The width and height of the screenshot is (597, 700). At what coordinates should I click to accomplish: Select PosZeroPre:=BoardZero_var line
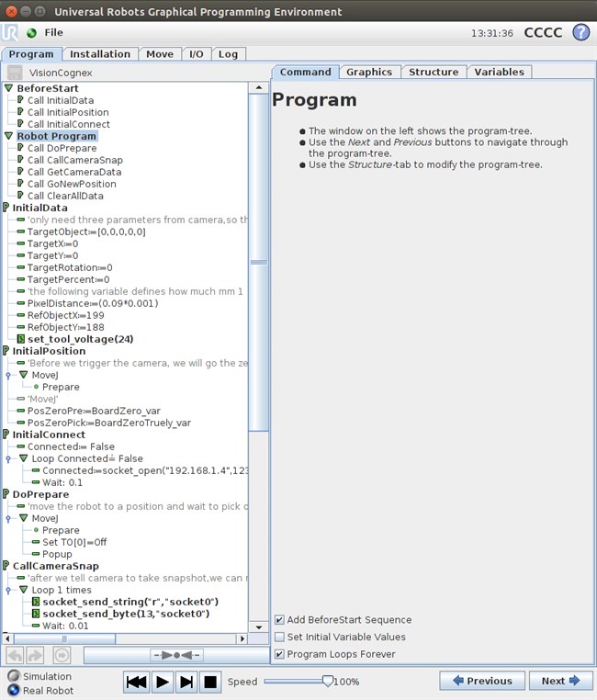94,411
